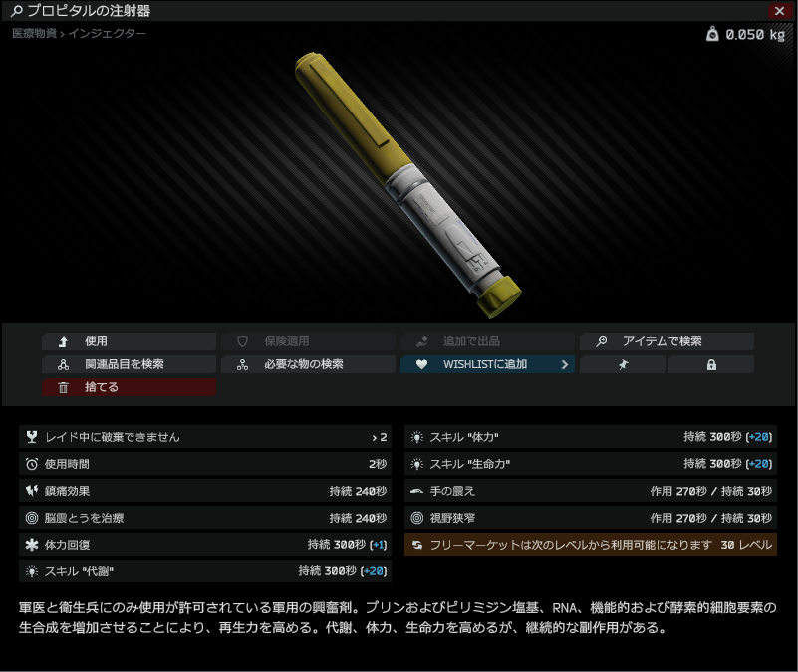The width and height of the screenshot is (798, 672).
Task: Click 持続 240秒 in the 鎮痛効果 row
Action: 358,491
